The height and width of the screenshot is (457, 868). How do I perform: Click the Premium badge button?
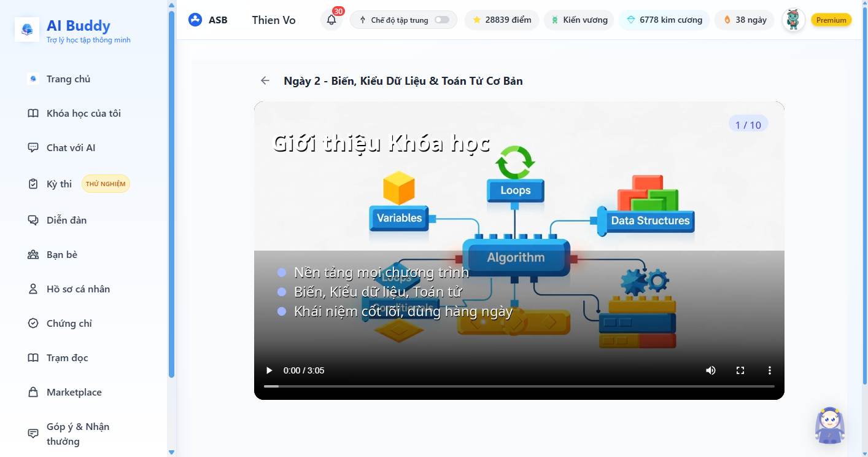click(x=831, y=20)
